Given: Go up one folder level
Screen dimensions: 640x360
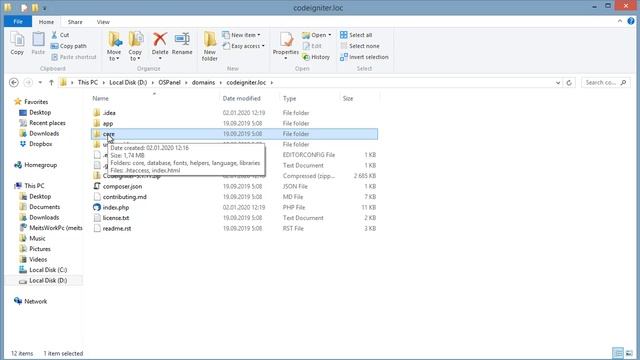Looking at the screenshot, I should click(51, 82).
